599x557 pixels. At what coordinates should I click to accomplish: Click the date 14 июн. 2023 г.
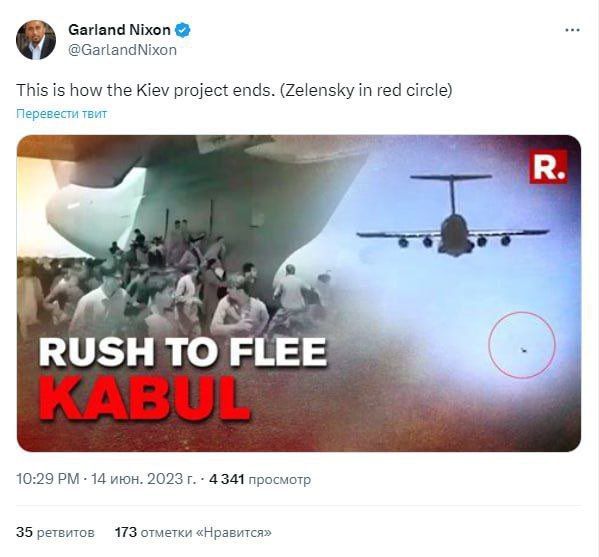point(143,479)
